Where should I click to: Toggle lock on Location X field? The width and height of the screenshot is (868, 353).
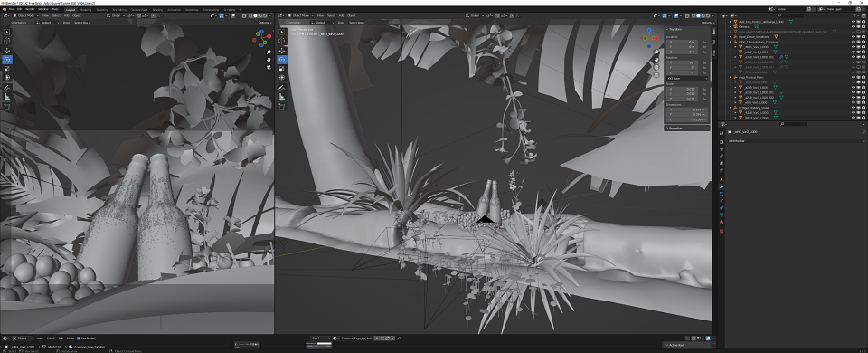[x=704, y=43]
